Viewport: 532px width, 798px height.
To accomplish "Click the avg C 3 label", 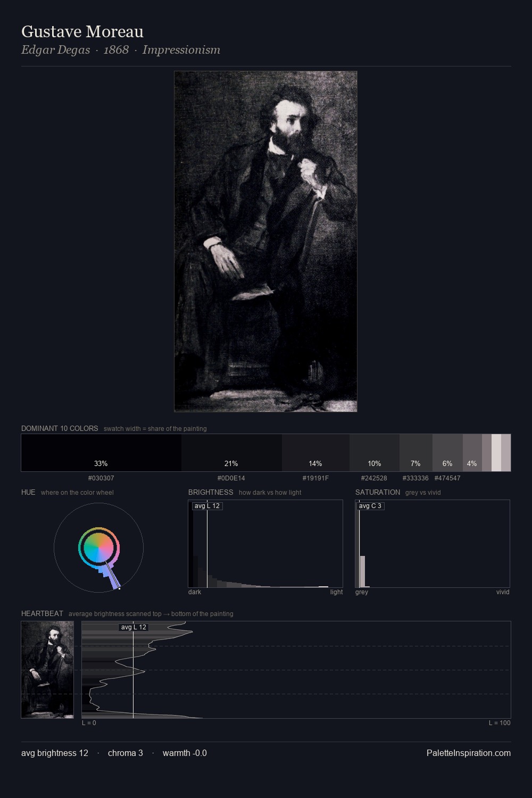I will click(370, 506).
